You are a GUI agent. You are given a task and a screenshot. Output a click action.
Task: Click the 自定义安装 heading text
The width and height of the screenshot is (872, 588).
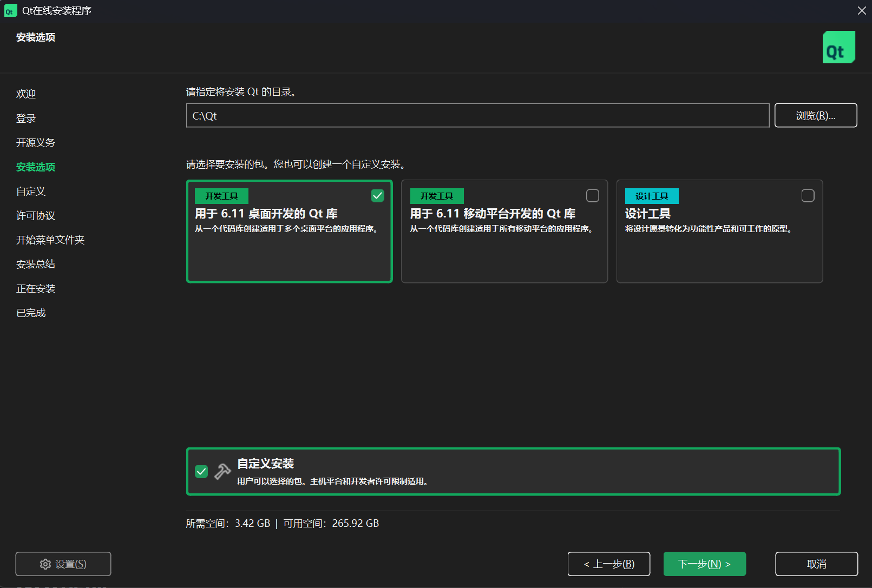point(266,464)
